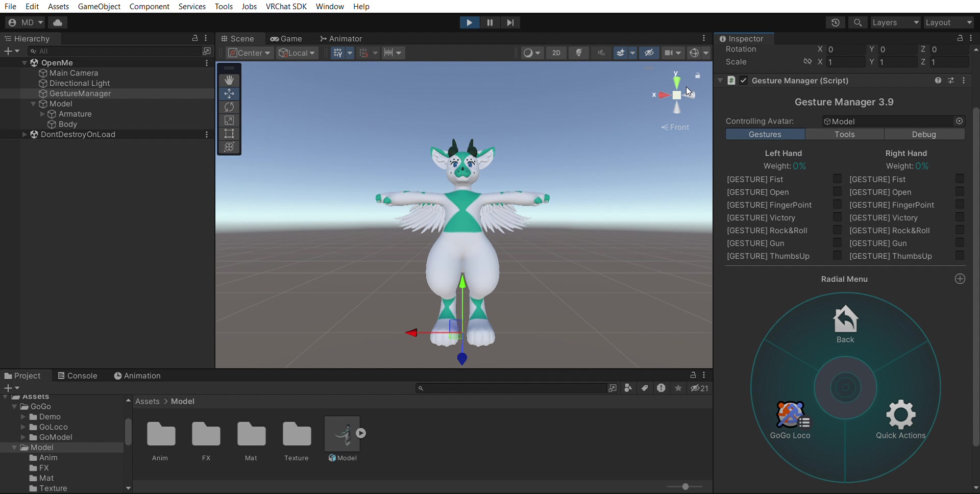This screenshot has height=494, width=980.
Task: Open the Debug tab in Gesture Manager
Action: coord(924,134)
